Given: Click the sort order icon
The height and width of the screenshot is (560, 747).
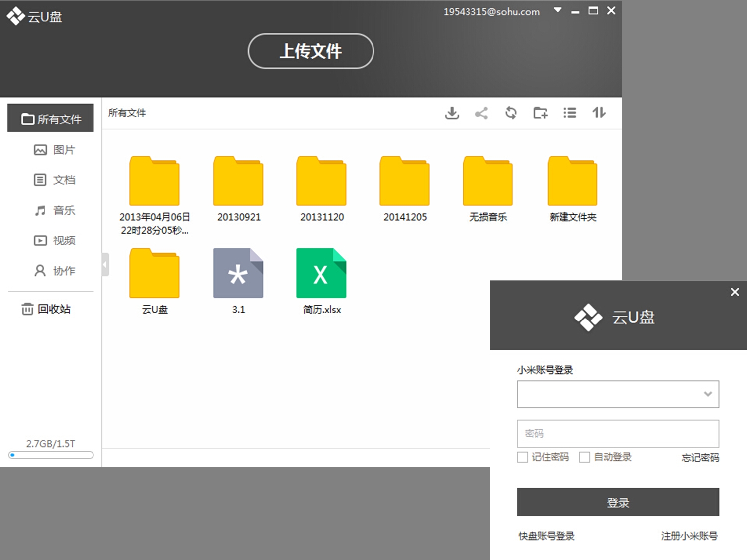Looking at the screenshot, I should click(x=599, y=113).
